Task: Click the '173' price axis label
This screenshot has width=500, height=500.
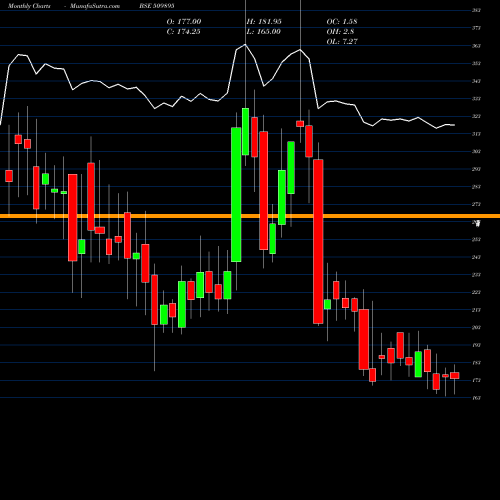Action: [476, 380]
